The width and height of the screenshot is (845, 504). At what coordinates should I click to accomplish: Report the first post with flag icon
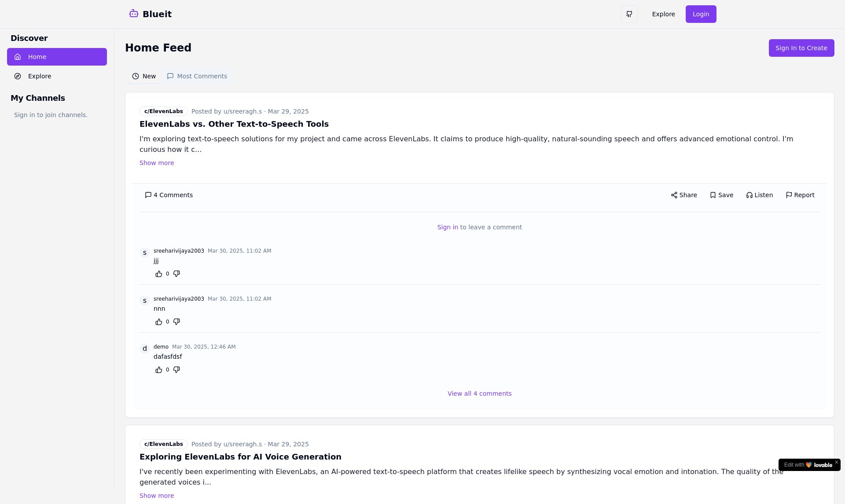coord(800,195)
